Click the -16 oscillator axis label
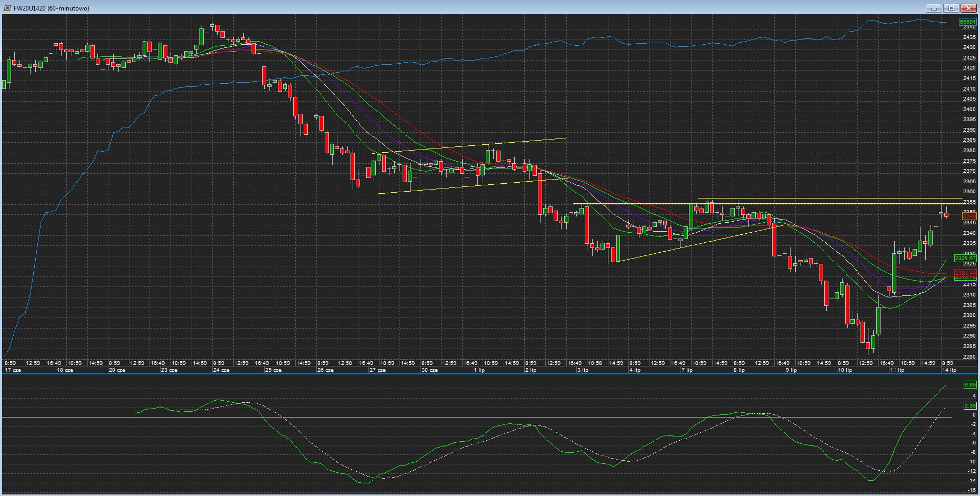This screenshot has height=496, width=980. pyautogui.click(x=972, y=490)
